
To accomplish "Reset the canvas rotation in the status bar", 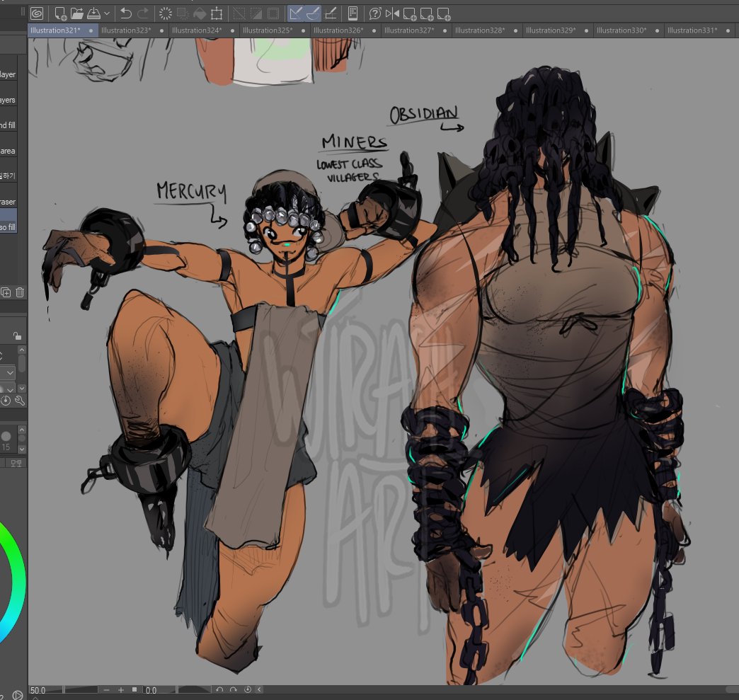I will click(x=248, y=689).
